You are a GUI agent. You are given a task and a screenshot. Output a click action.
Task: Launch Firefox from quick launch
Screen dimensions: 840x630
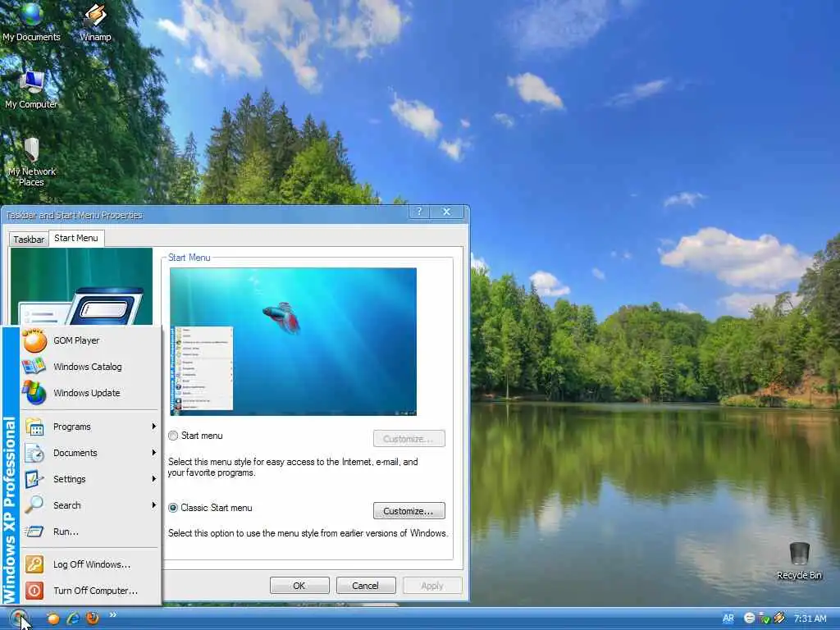point(93,619)
